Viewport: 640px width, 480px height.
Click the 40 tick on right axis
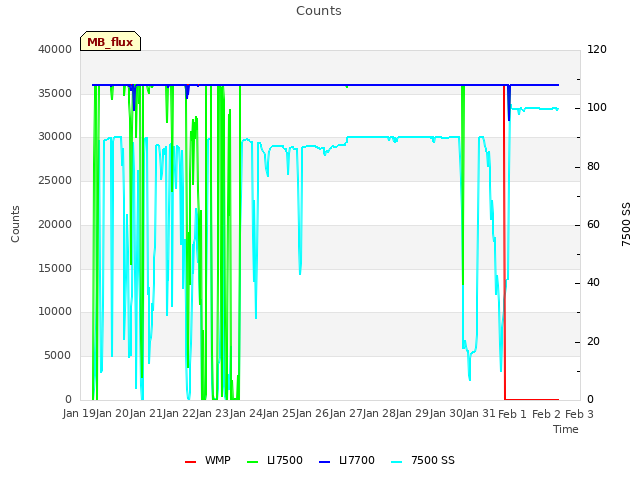click(x=593, y=283)
